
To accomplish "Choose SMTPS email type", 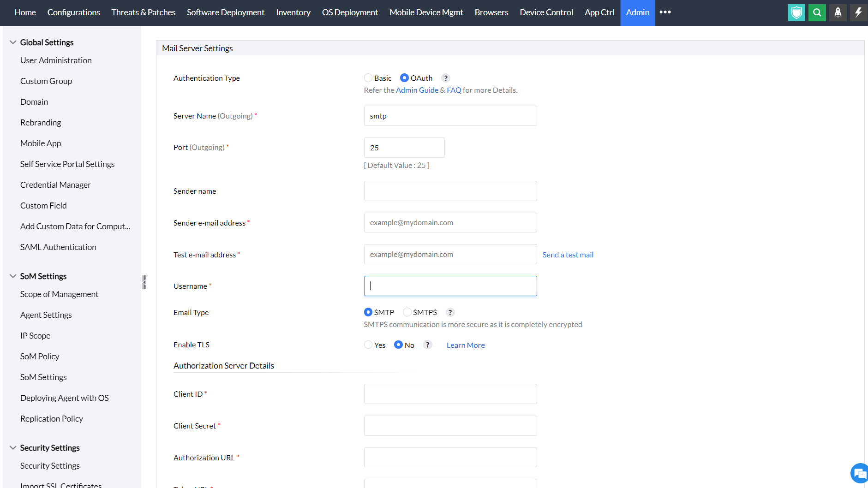I will coord(407,312).
